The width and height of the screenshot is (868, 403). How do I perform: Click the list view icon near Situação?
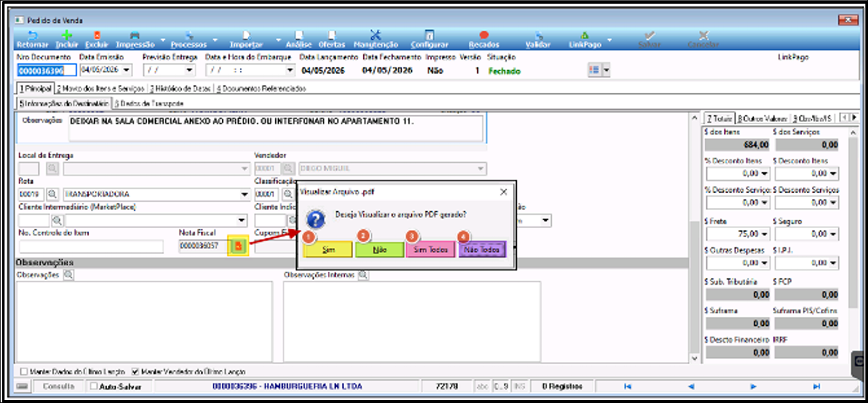(594, 71)
